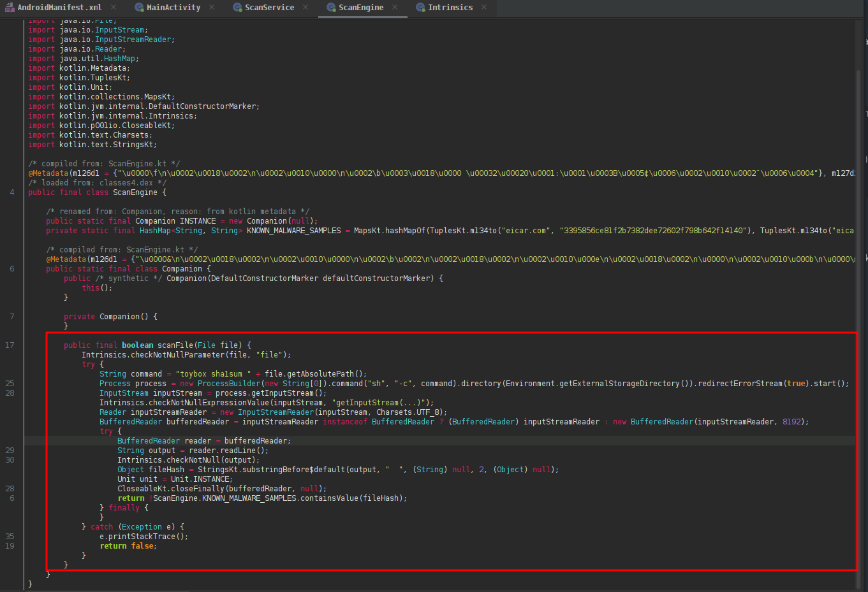Select the ScanEngine tab
The height and width of the screenshot is (592, 868).
[361, 8]
